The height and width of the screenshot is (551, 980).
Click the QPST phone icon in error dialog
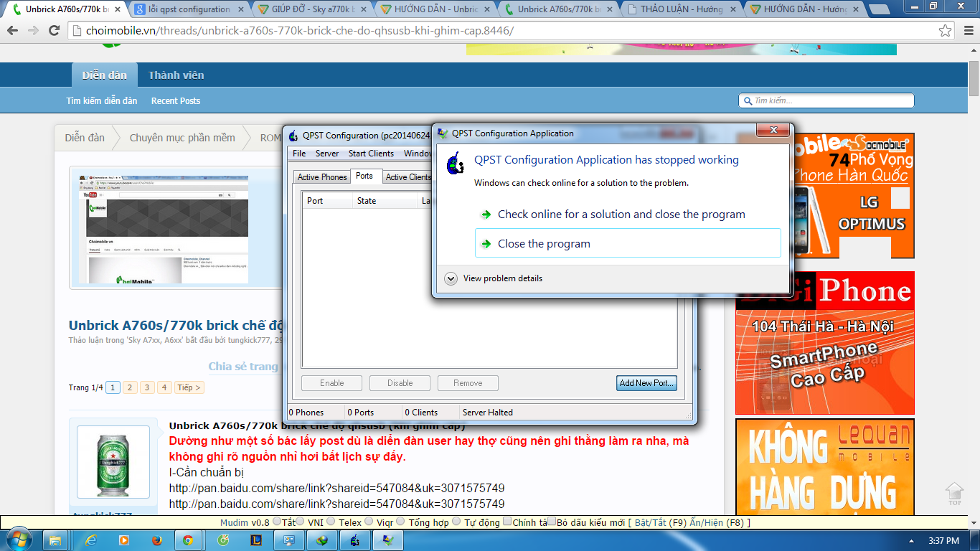pyautogui.click(x=455, y=164)
